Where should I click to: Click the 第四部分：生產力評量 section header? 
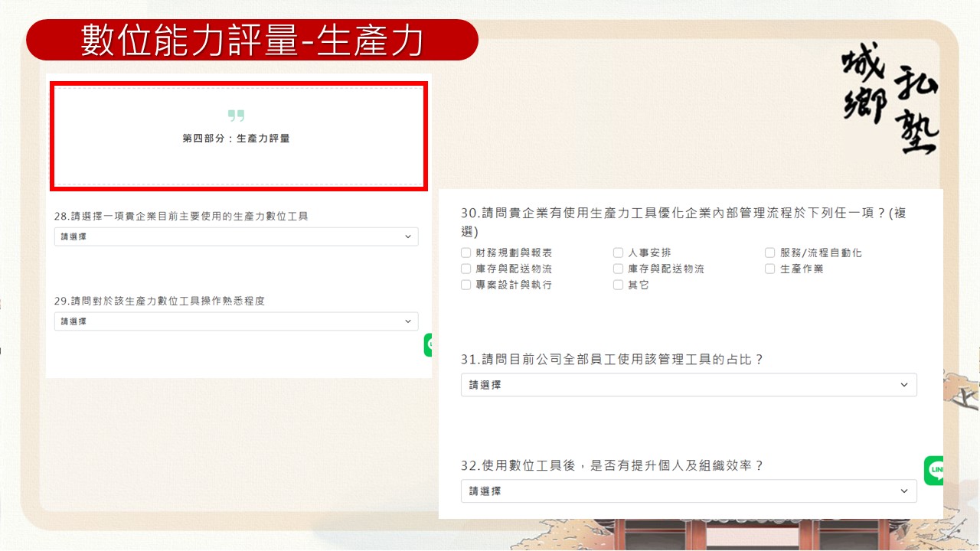[237, 139]
